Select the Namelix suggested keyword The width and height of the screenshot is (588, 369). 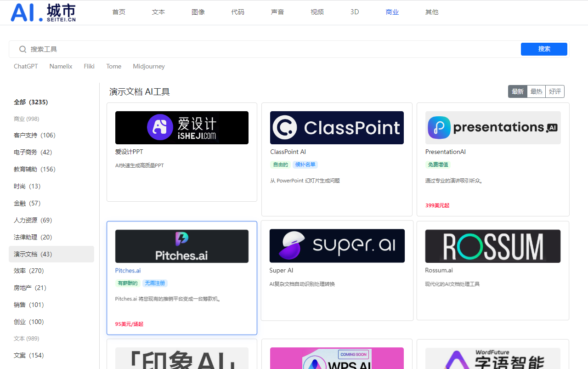61,66
